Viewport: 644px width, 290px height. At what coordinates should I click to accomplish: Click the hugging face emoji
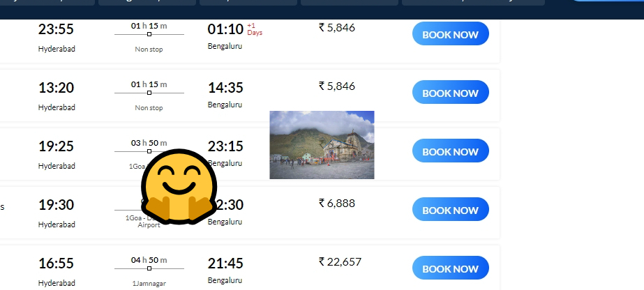[179, 187]
